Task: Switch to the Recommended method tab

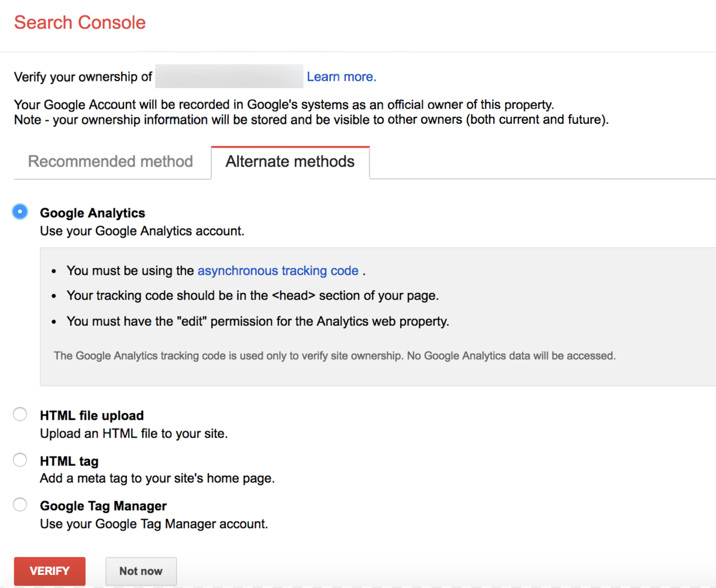Action: pyautogui.click(x=111, y=162)
